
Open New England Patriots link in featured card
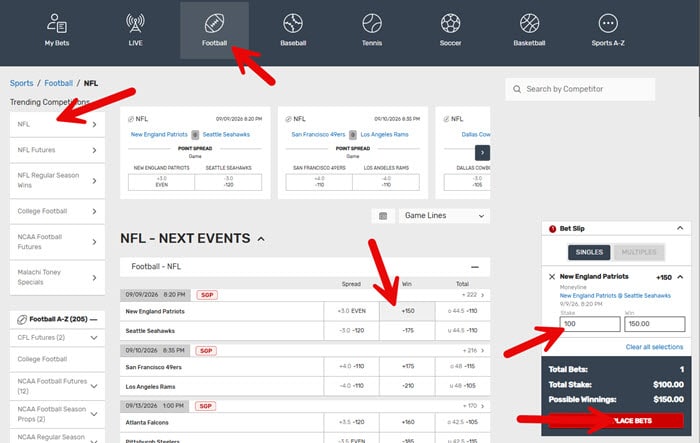159,134
